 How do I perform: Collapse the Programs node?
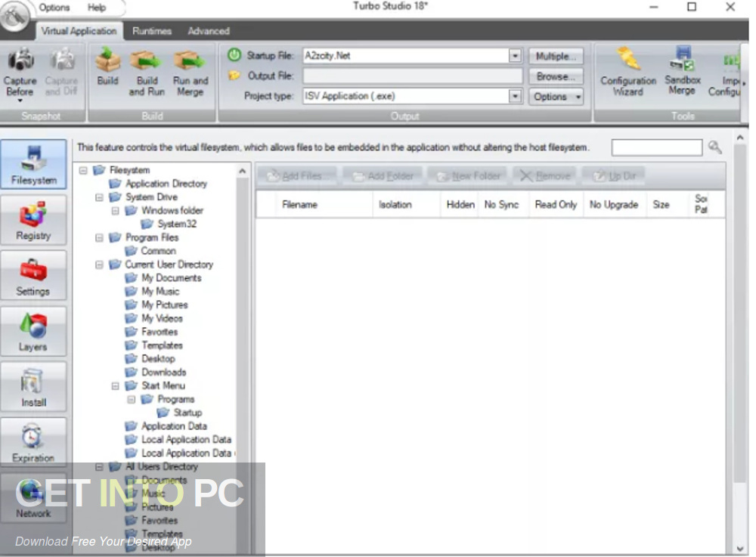[131, 400]
